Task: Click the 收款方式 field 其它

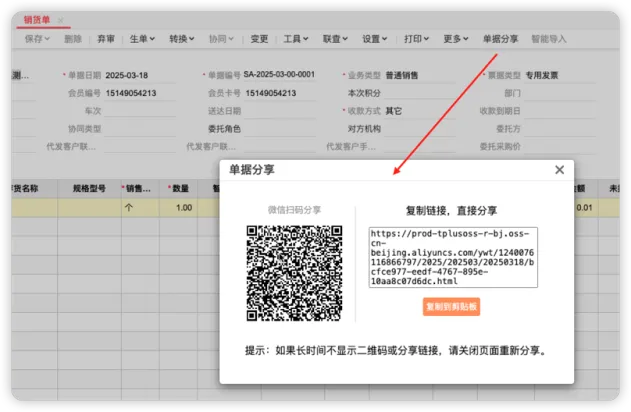Action: point(420,111)
